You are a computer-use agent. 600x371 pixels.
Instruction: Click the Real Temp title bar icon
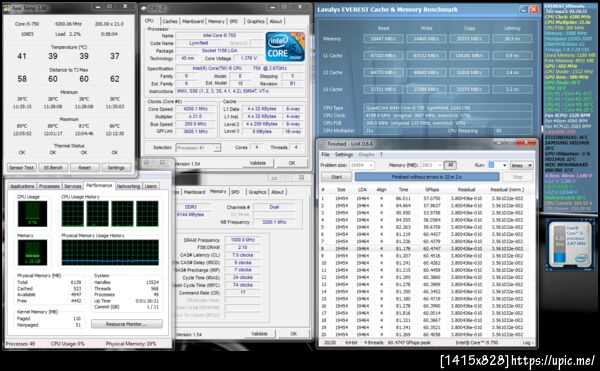(7, 8)
